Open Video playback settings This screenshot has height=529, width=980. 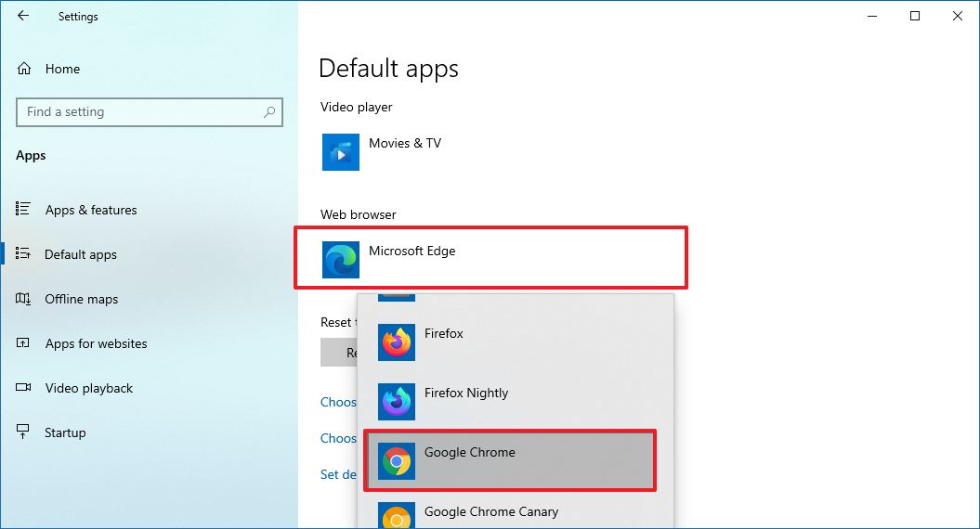[89, 388]
